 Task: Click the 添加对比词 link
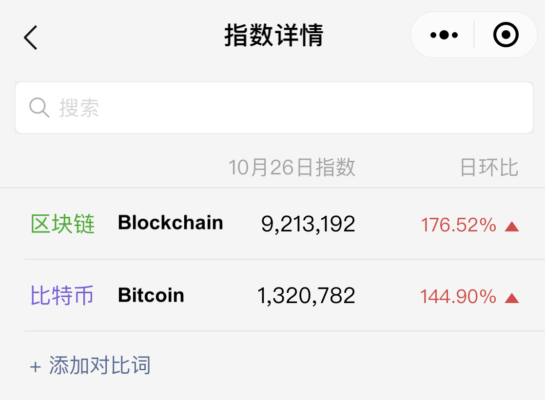point(100,366)
